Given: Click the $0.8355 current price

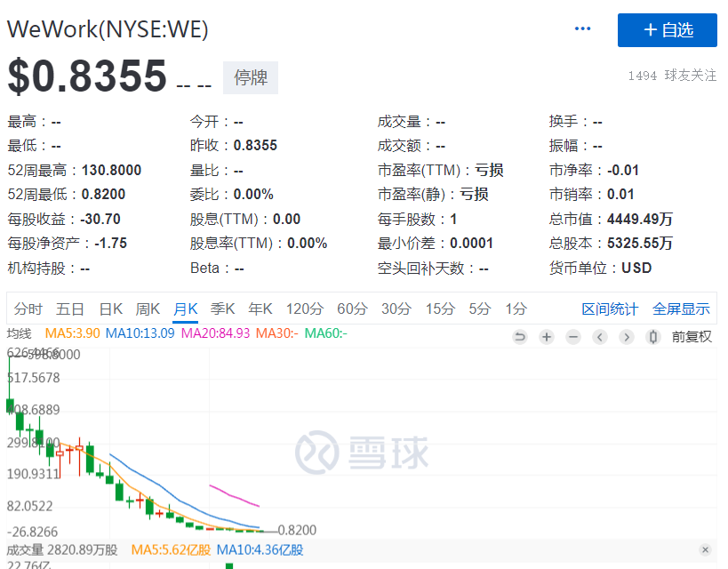Looking at the screenshot, I should tap(87, 76).
